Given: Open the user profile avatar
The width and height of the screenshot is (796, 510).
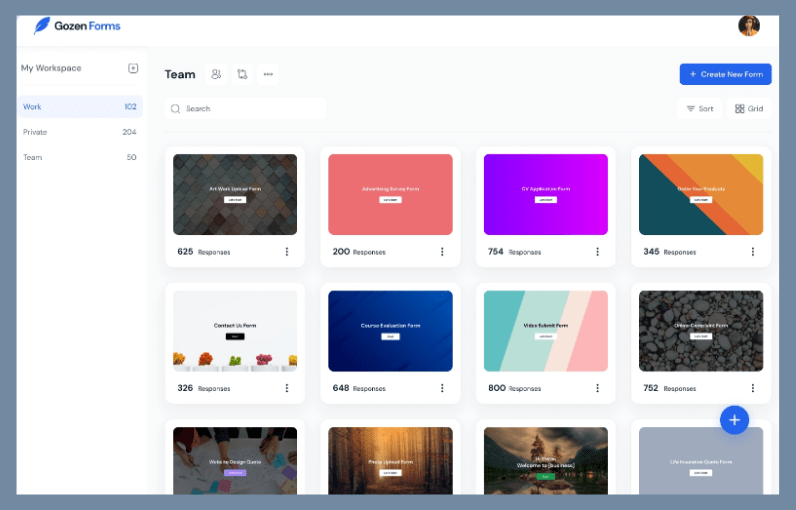Looking at the screenshot, I should pyautogui.click(x=748, y=26).
